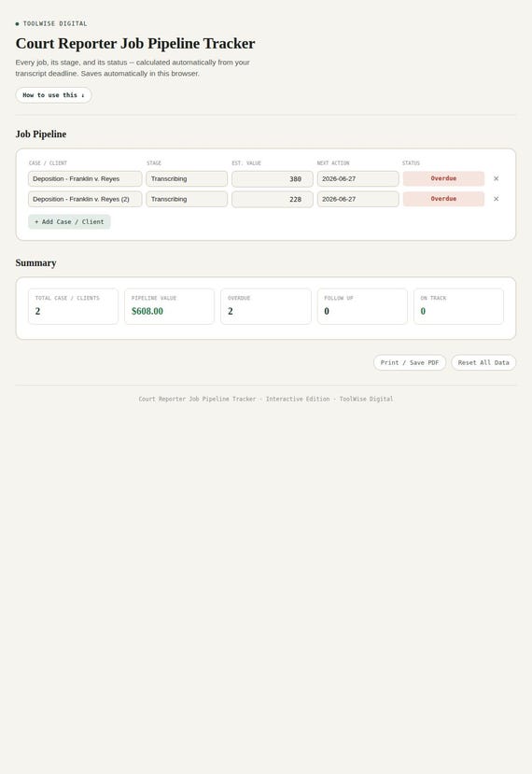Select the Follow Up summary card
Screen dimensions: 532x774
(x=362, y=306)
